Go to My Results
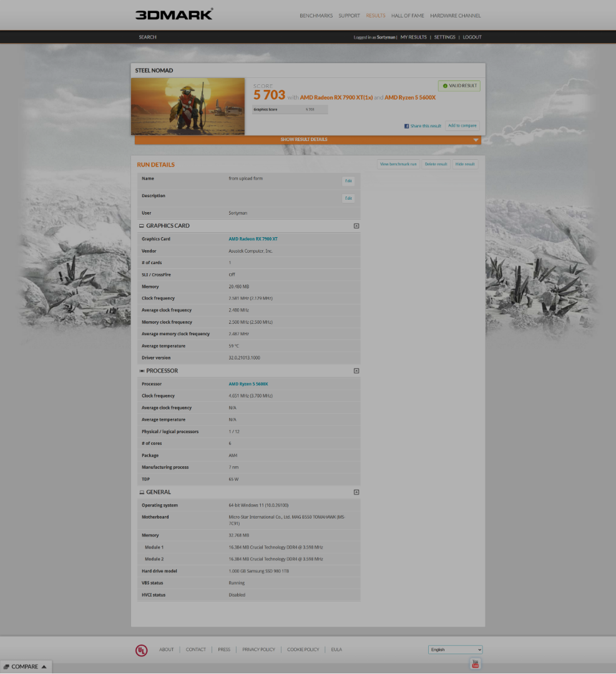The width and height of the screenshot is (616, 674). click(x=414, y=37)
